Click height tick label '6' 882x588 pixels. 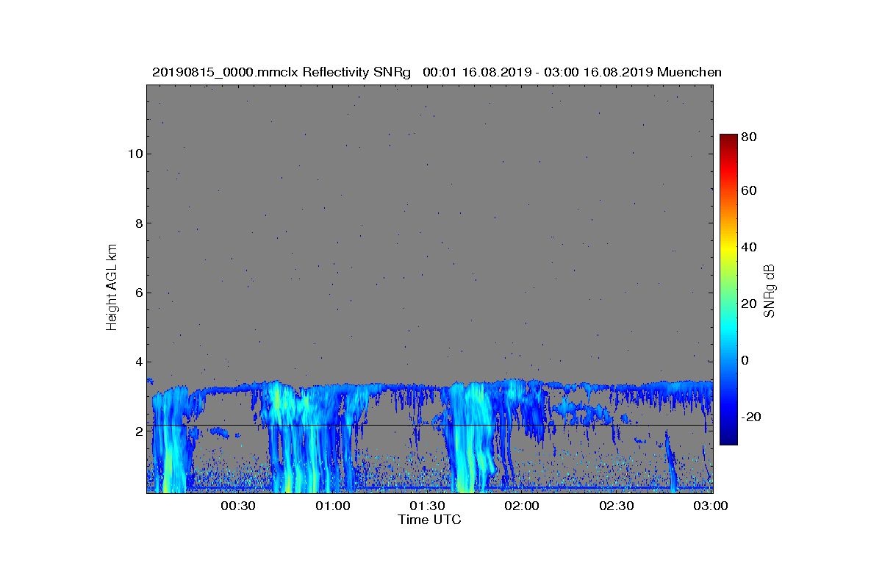click(137, 293)
